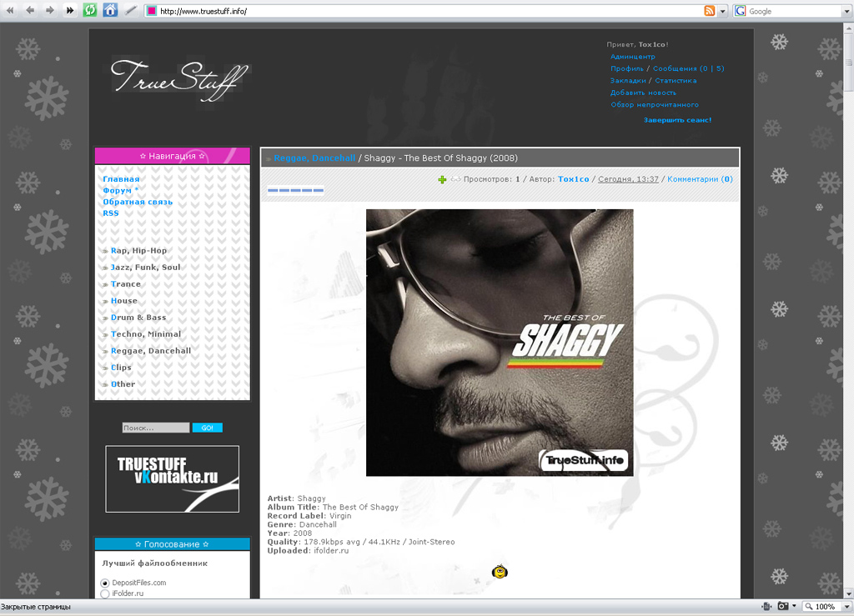854x616 pixels.
Task: Open the Clips category
Action: [x=121, y=368]
